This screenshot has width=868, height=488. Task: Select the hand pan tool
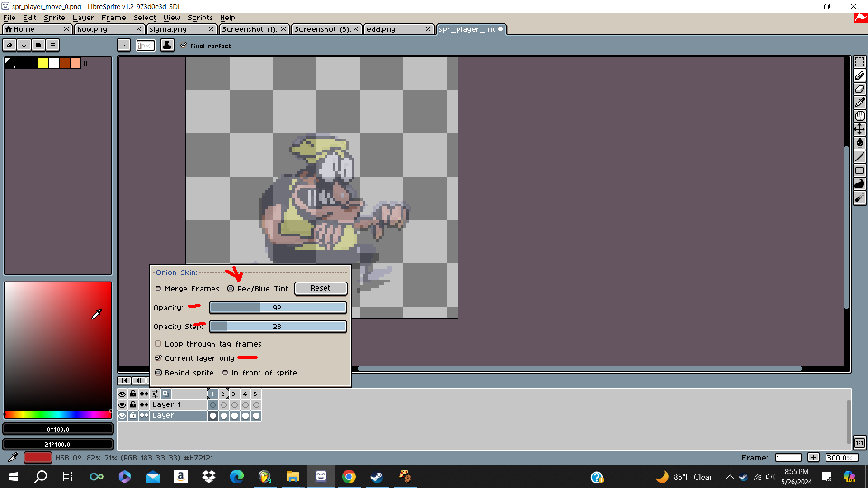pyautogui.click(x=859, y=116)
